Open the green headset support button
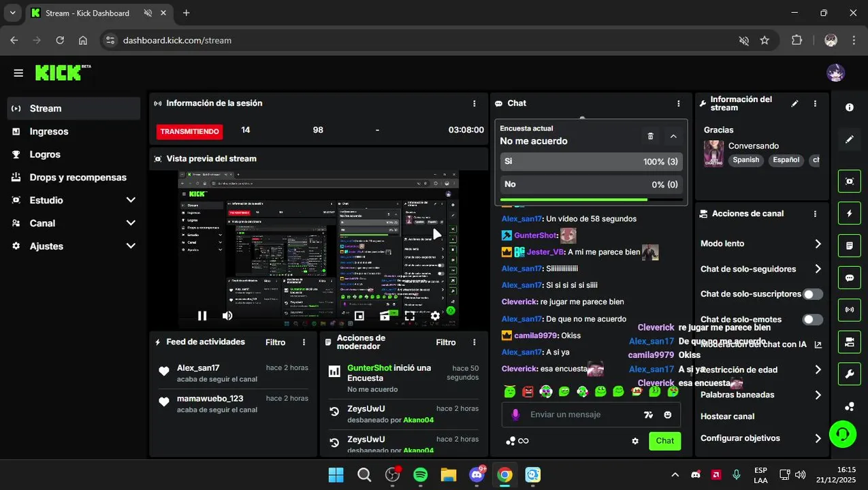Viewport: 868px width, 490px height. click(x=843, y=434)
